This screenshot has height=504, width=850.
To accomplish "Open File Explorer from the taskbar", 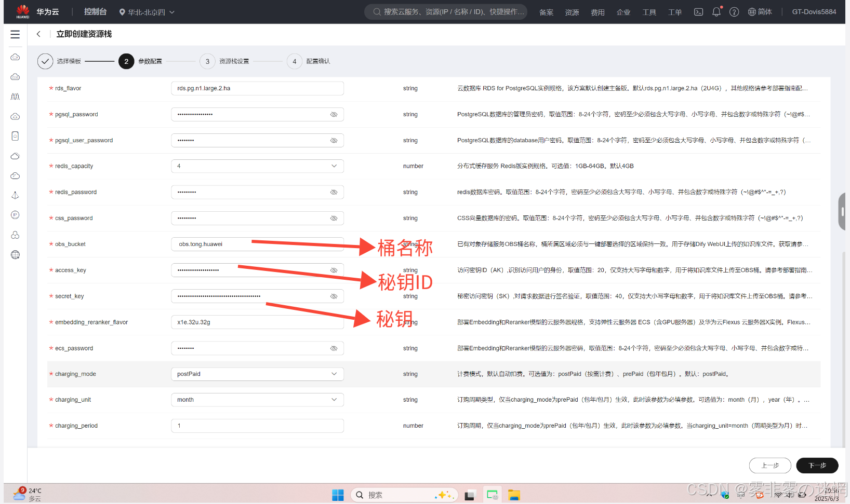I will pyautogui.click(x=514, y=495).
